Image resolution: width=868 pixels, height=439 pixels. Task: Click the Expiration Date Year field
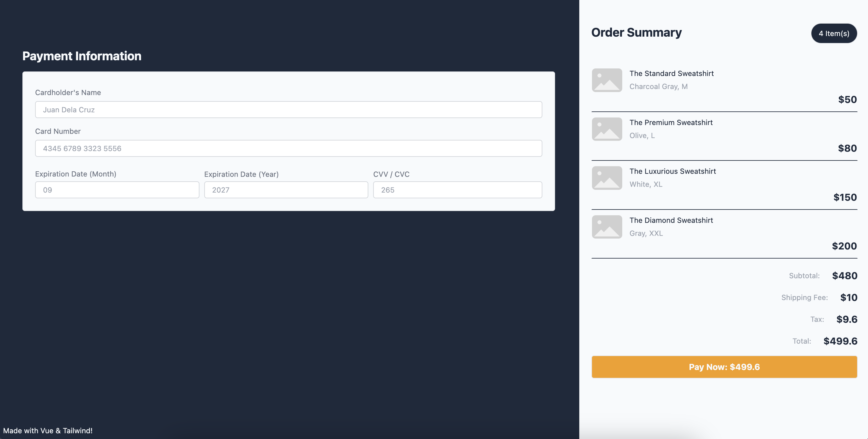[x=286, y=190]
